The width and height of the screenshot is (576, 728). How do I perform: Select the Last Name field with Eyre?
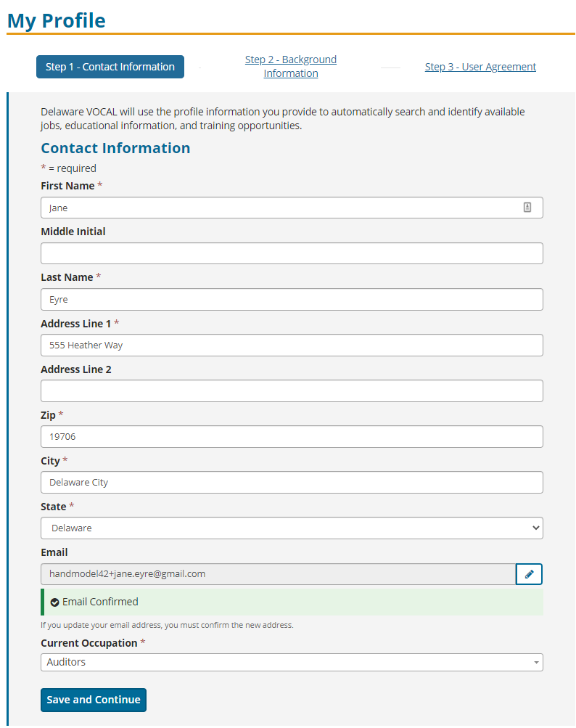click(292, 300)
